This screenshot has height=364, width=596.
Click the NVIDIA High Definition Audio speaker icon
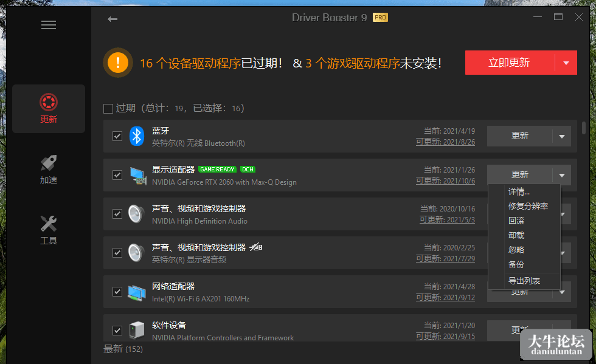136,214
